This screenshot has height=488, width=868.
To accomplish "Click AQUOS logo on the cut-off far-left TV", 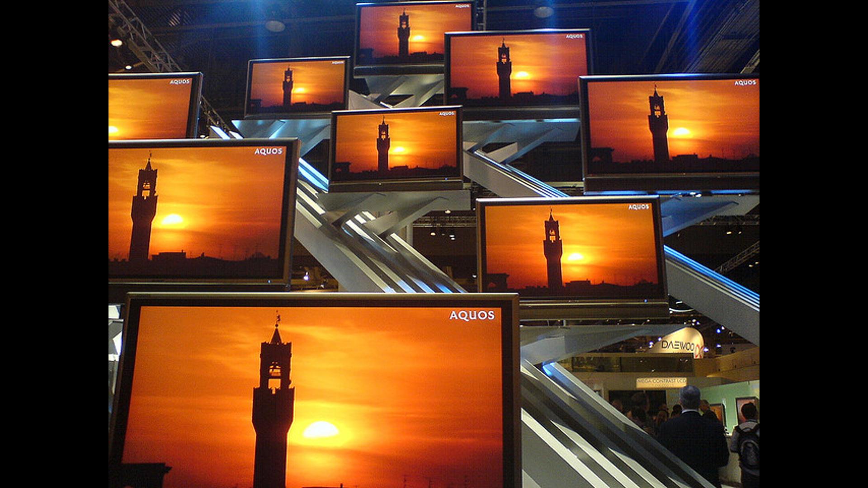I will point(179,82).
